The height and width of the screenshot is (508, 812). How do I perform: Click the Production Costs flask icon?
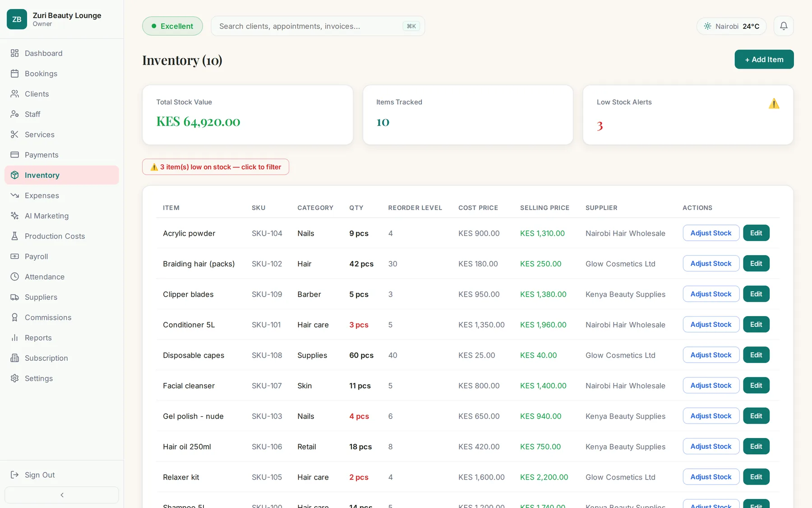coord(15,236)
